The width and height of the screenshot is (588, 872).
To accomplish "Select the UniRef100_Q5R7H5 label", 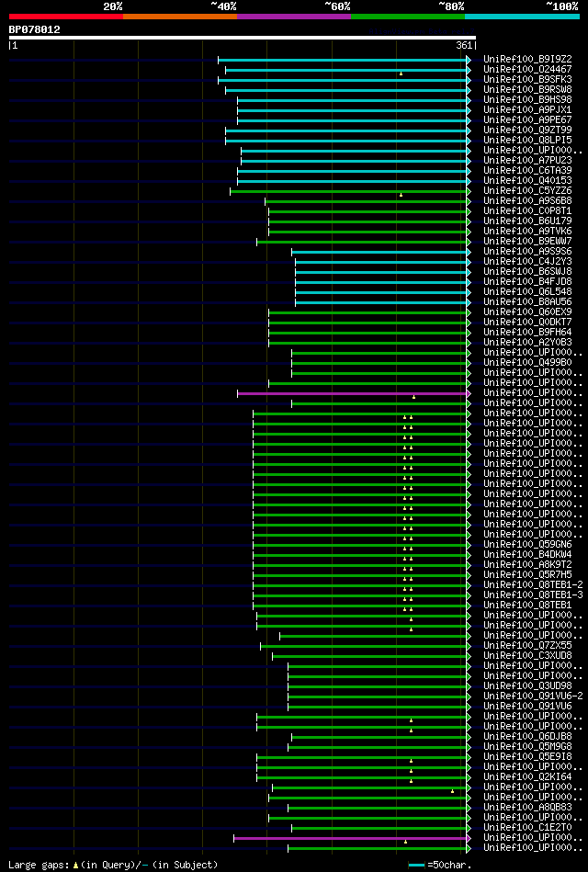I will tap(528, 574).
